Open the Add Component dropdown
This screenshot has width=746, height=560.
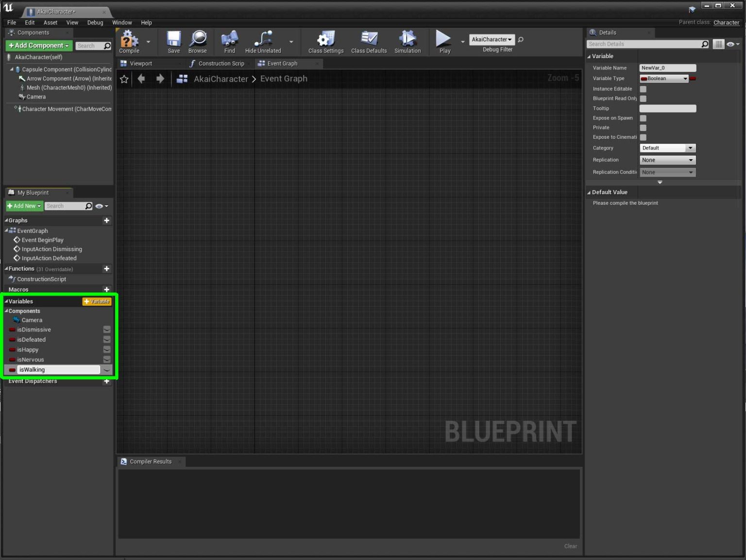pyautogui.click(x=38, y=45)
